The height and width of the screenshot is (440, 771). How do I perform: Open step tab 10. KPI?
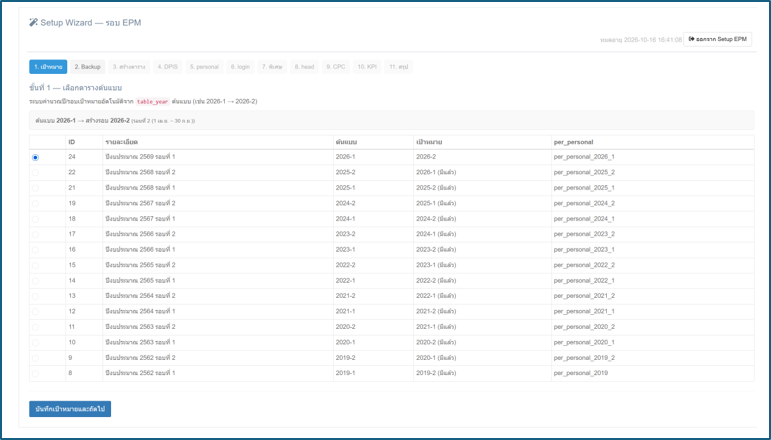pos(367,67)
